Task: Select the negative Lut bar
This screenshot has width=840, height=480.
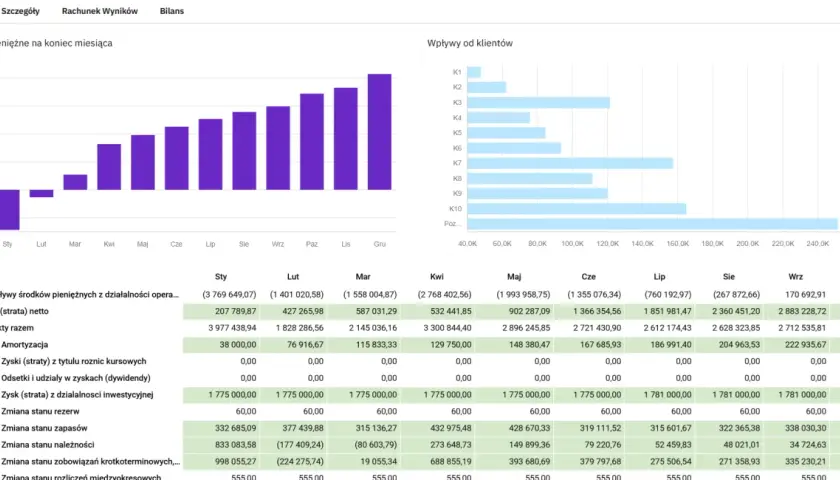Action: click(x=41, y=193)
